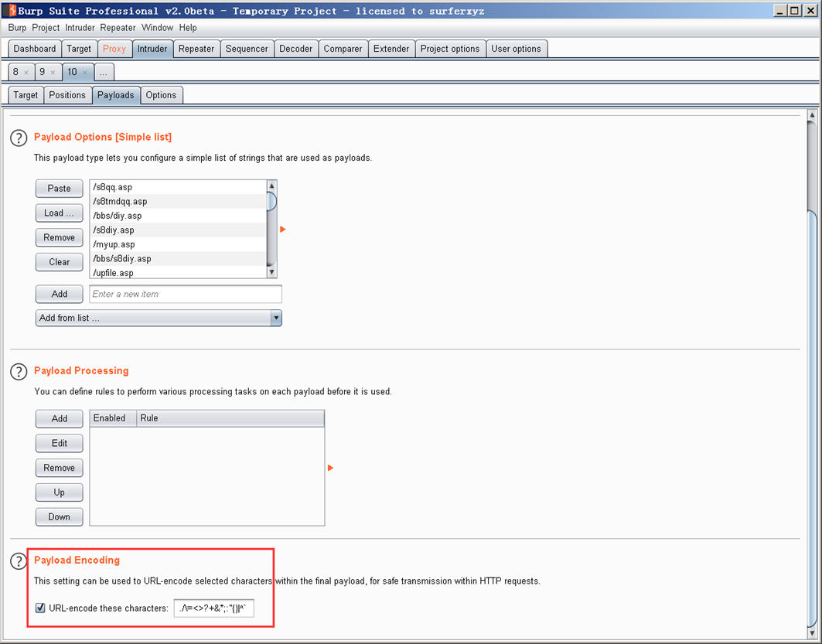Switch to Sequencer tab
Viewport: 822px width, 644px height.
tap(247, 49)
